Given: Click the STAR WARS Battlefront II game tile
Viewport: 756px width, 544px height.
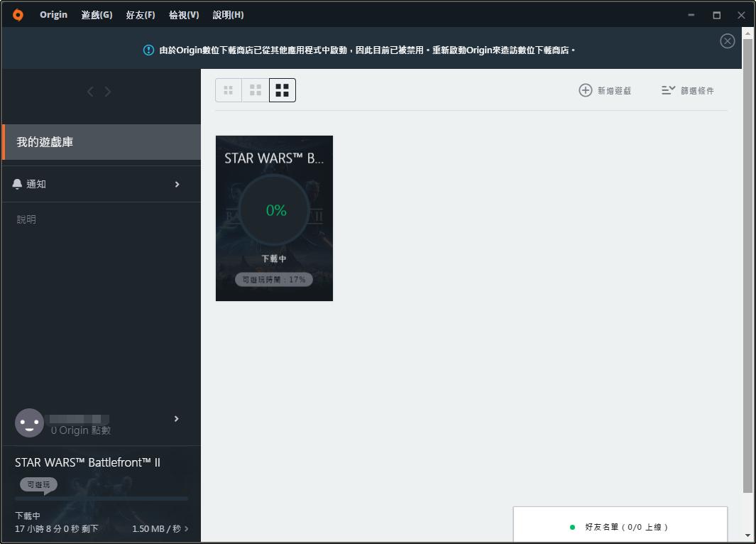Looking at the screenshot, I should pyautogui.click(x=274, y=218).
